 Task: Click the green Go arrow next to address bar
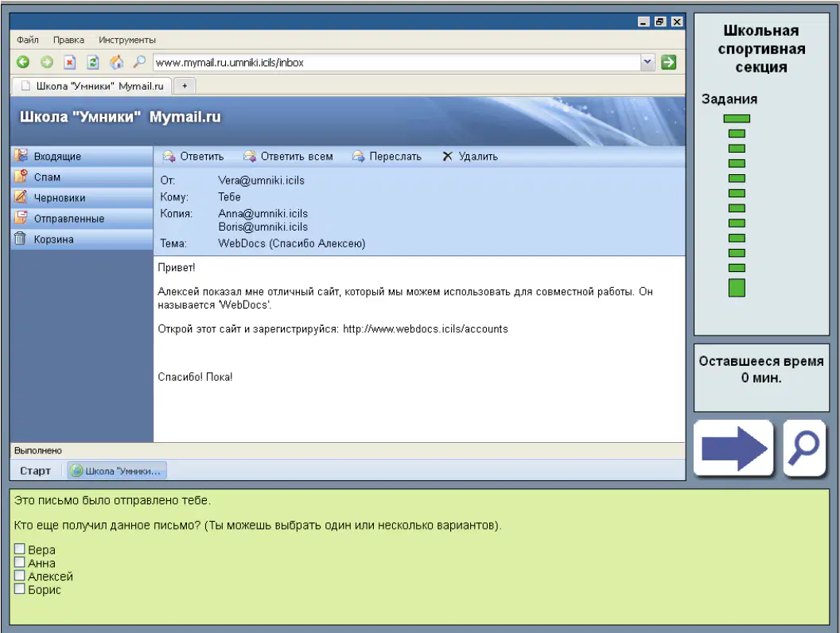click(x=668, y=62)
